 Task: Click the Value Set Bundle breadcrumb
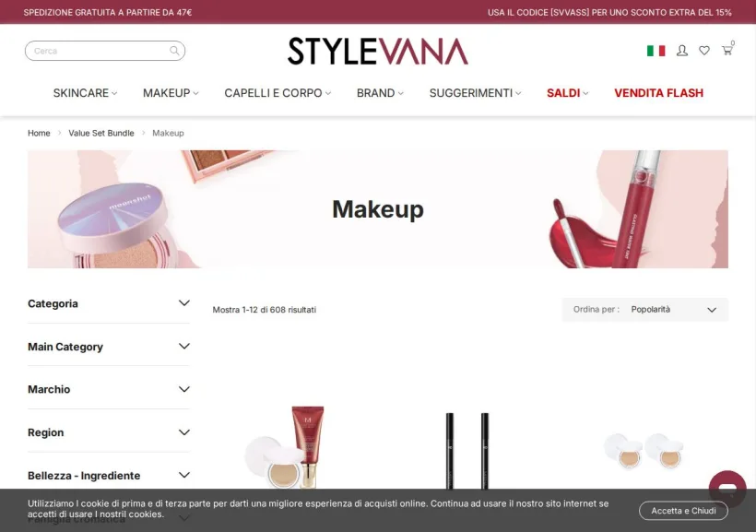101,133
